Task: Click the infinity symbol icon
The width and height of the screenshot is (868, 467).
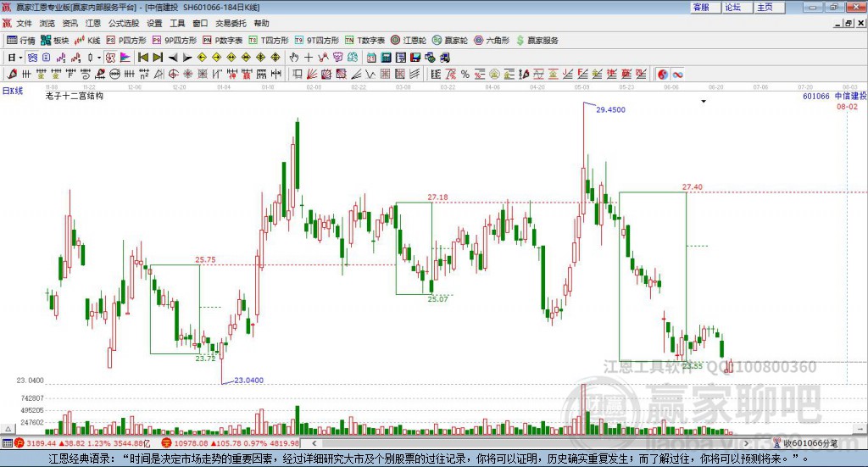Action: tap(677, 74)
